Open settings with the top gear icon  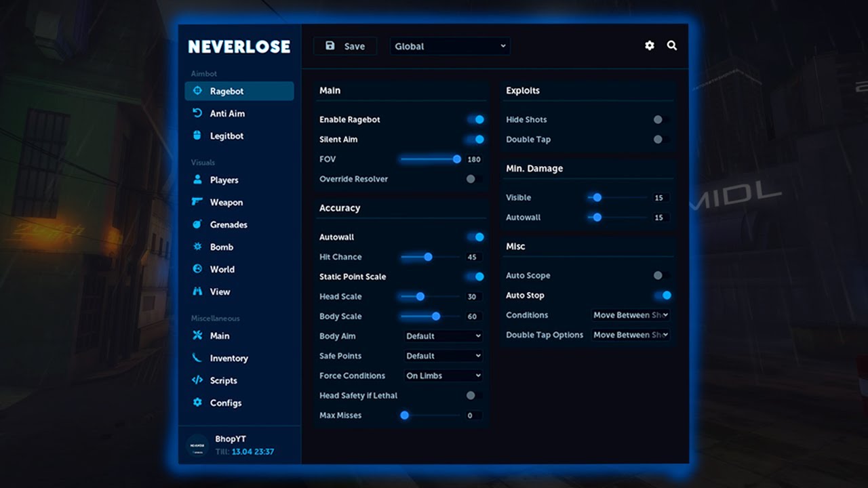click(x=650, y=45)
